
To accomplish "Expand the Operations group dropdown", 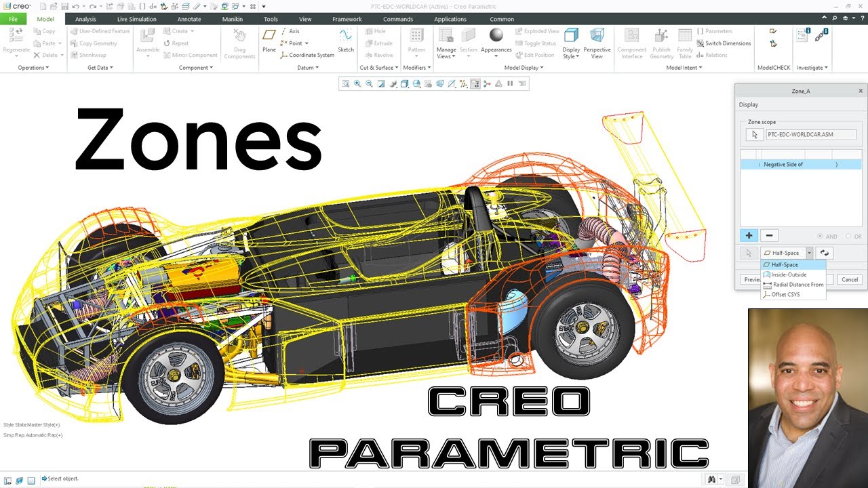I will click(33, 68).
